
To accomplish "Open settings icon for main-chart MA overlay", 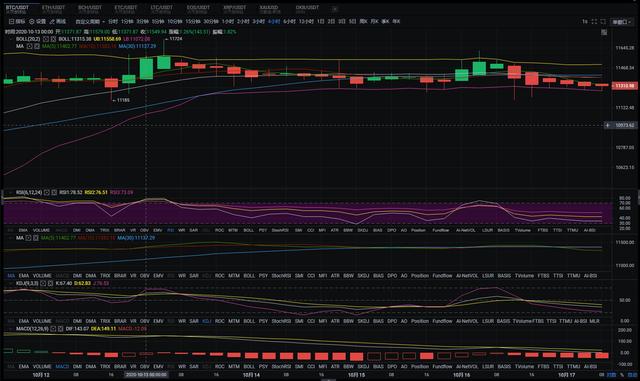I will coord(30,47).
